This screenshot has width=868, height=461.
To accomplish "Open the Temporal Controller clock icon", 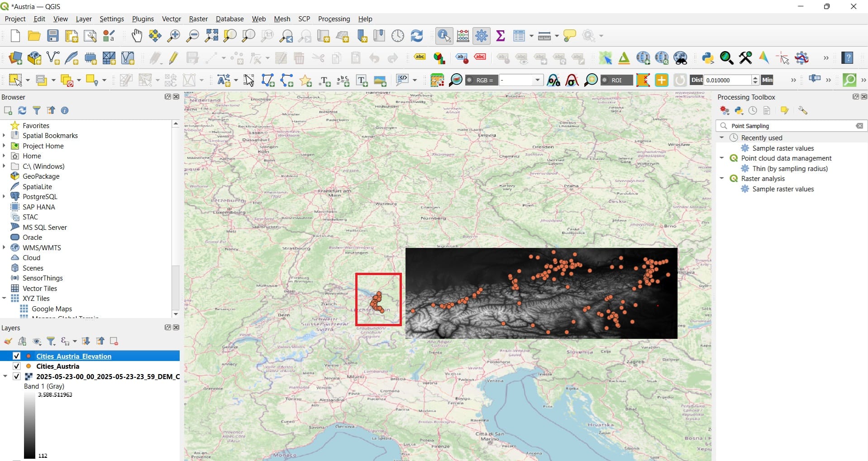I will pos(398,36).
